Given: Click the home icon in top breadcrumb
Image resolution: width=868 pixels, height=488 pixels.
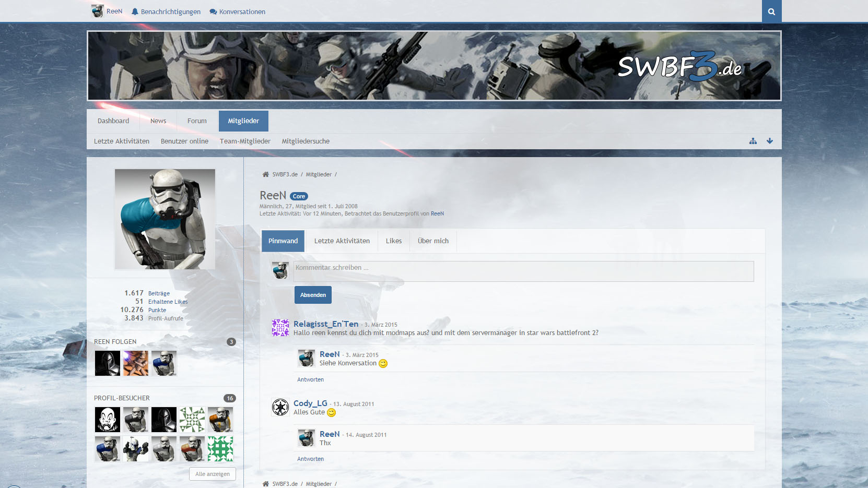Looking at the screenshot, I should tap(265, 174).
